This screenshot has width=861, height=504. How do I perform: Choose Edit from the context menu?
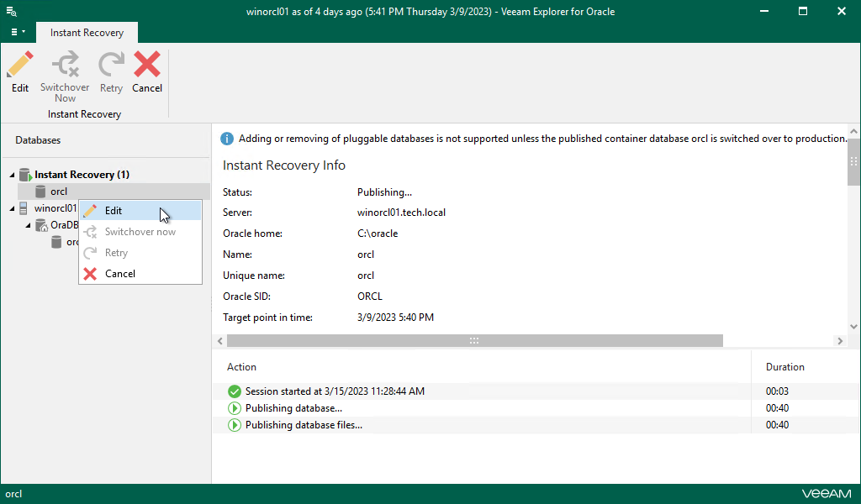pos(140,211)
